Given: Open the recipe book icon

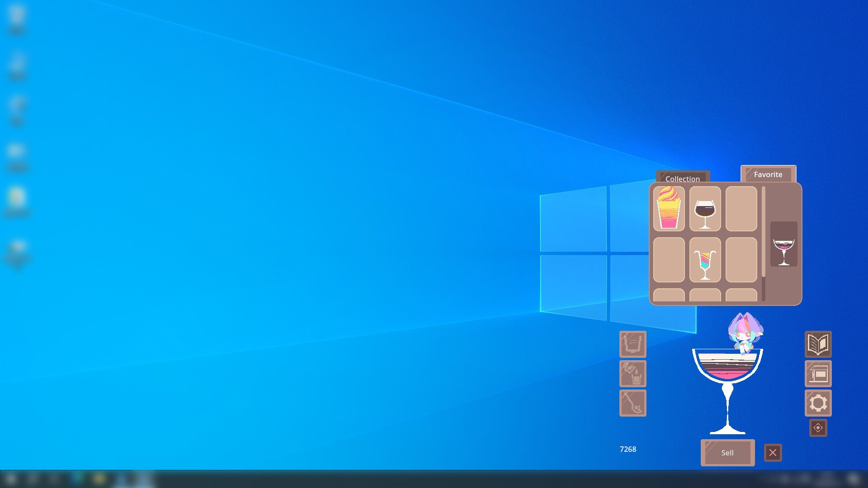Looking at the screenshot, I should coord(818,344).
